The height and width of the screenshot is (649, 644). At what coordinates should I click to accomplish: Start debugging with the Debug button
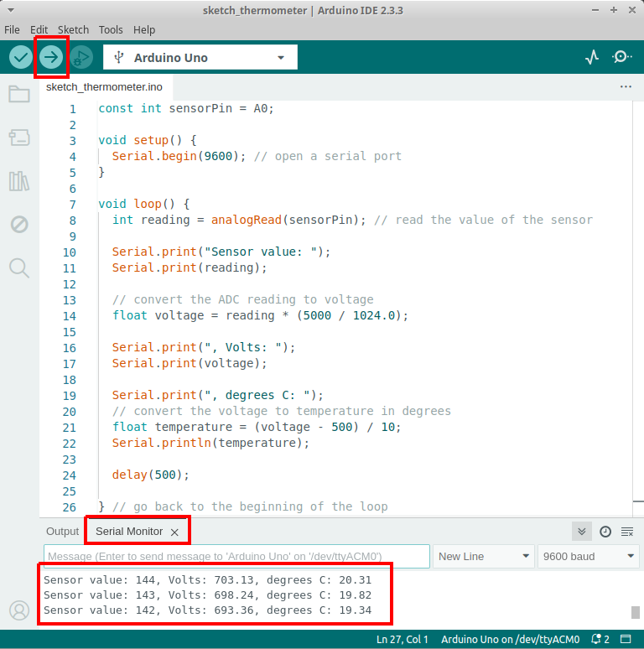click(x=81, y=57)
